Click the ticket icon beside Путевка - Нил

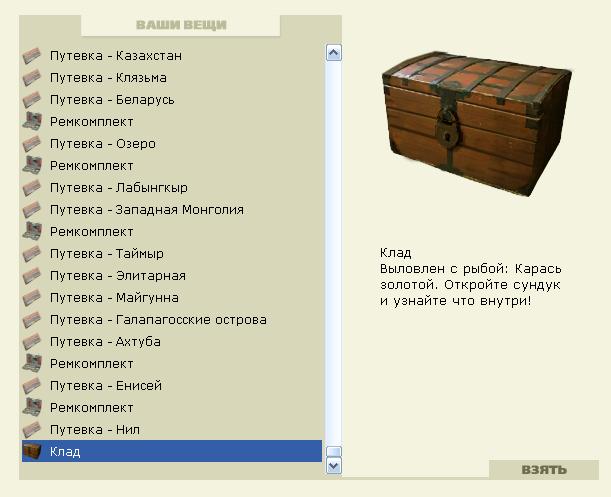[x=32, y=430]
